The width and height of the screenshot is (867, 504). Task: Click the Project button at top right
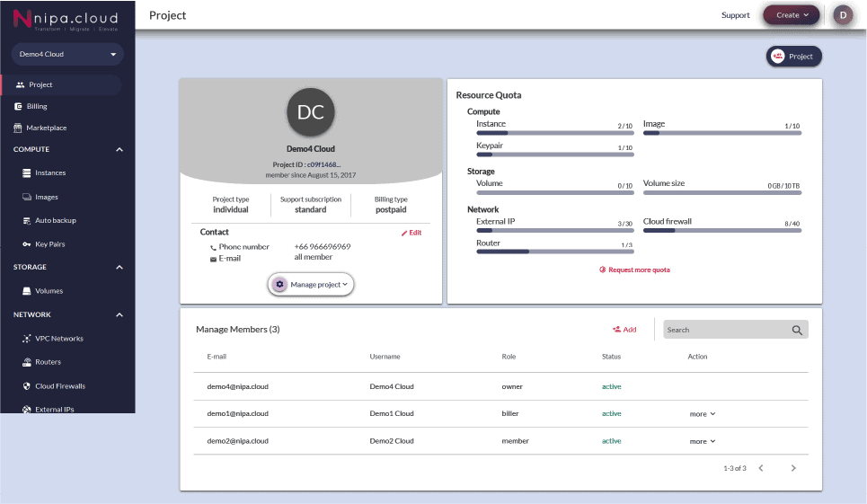point(794,57)
